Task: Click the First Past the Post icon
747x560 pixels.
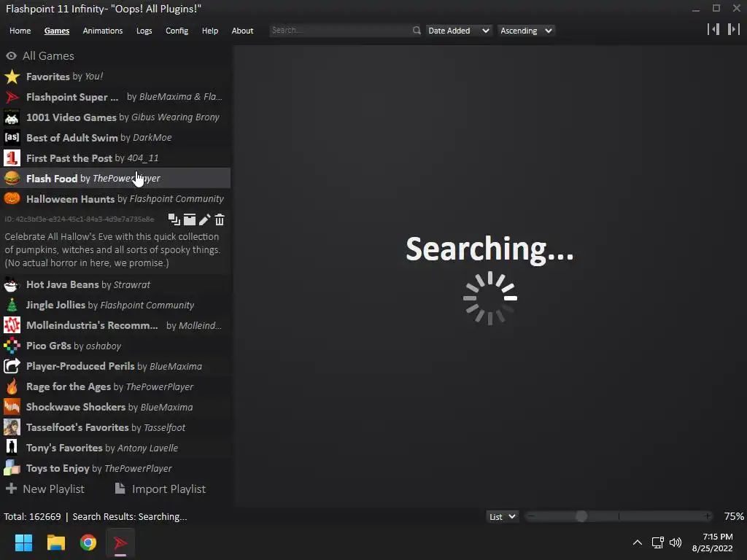Action: (x=12, y=158)
